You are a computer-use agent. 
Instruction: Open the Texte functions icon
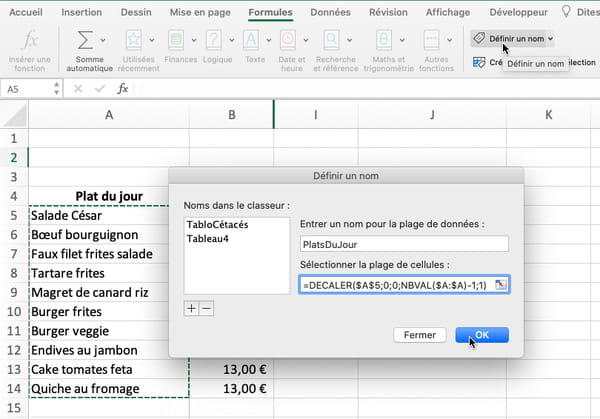click(251, 40)
